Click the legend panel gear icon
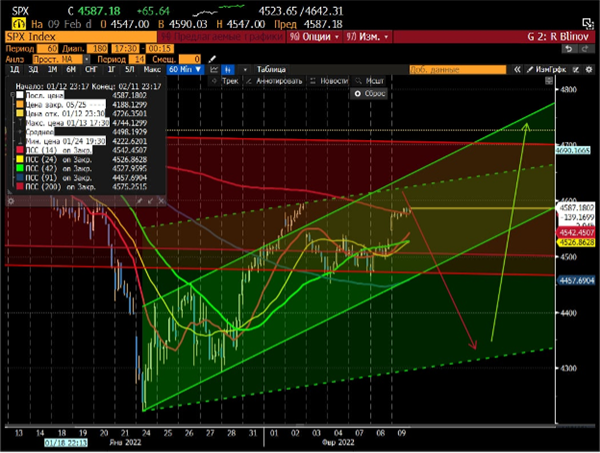This screenshot has height=453, width=600. [11, 200]
